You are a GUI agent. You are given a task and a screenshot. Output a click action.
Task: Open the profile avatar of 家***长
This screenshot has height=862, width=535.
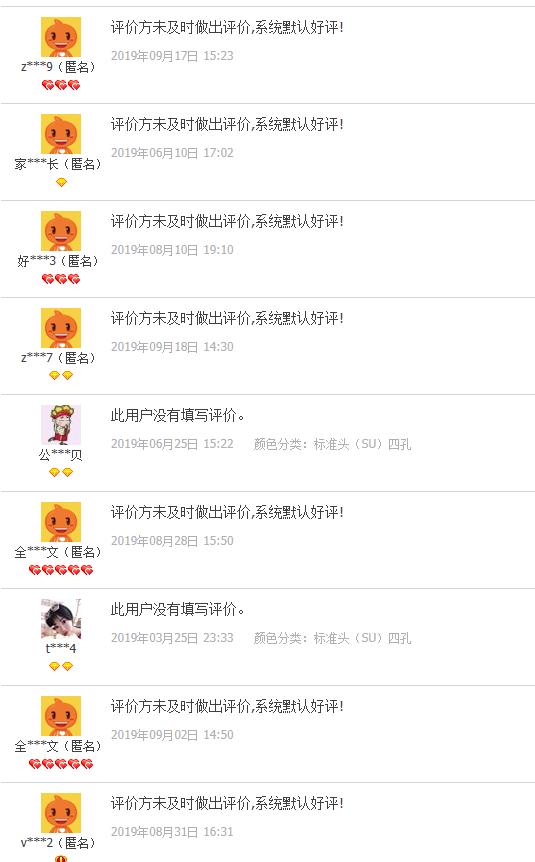coord(61,134)
